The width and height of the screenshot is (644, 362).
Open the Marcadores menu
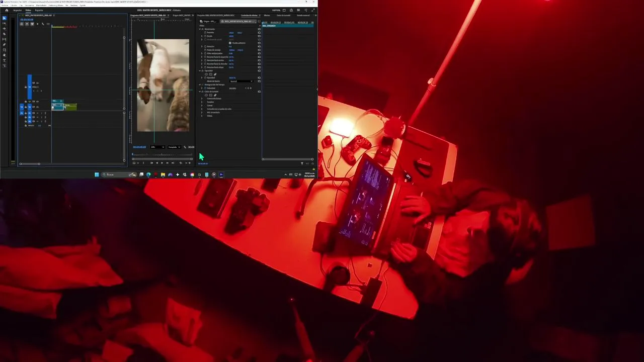41,5
